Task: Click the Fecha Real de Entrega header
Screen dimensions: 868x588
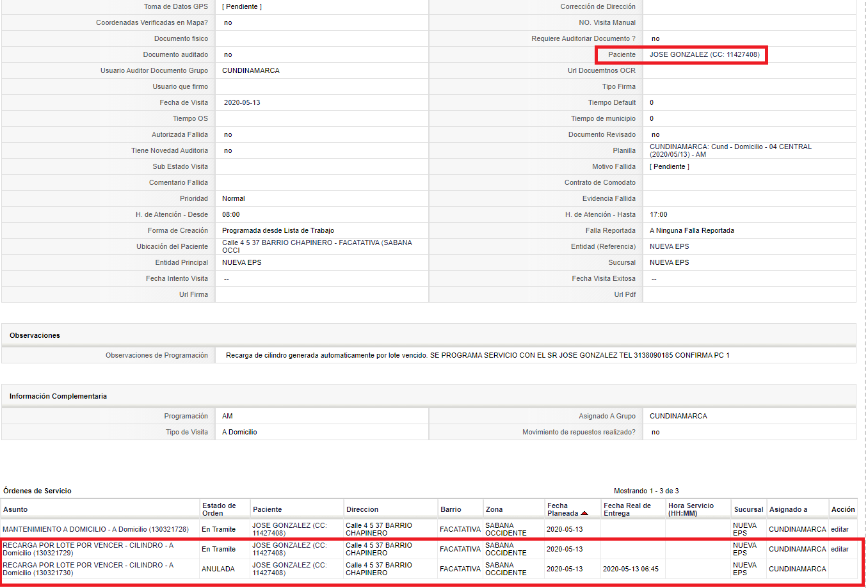Action: 627,509
